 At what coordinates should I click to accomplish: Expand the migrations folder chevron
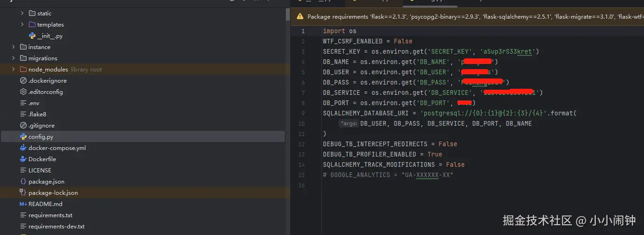click(x=14, y=58)
